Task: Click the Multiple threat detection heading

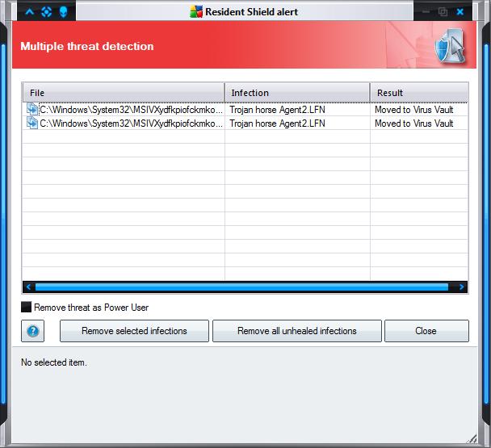Action: 87,46
